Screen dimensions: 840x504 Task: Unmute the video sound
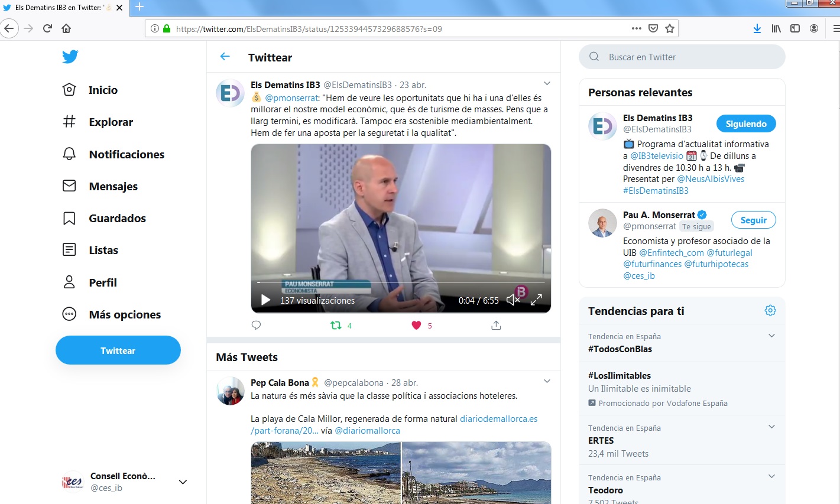click(513, 300)
